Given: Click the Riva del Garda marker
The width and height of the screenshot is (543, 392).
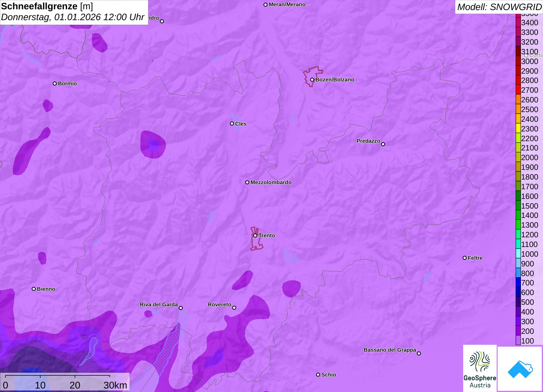Looking at the screenshot, I should 181,308.
